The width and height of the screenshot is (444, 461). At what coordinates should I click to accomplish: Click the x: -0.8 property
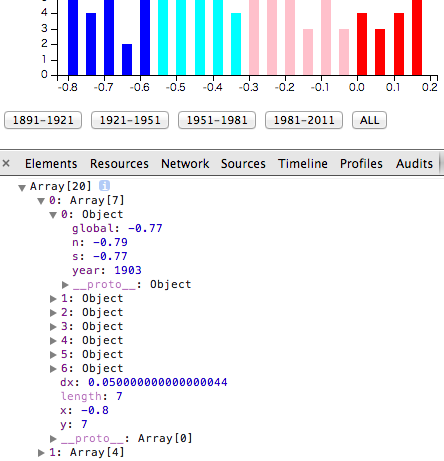[x=84, y=410]
